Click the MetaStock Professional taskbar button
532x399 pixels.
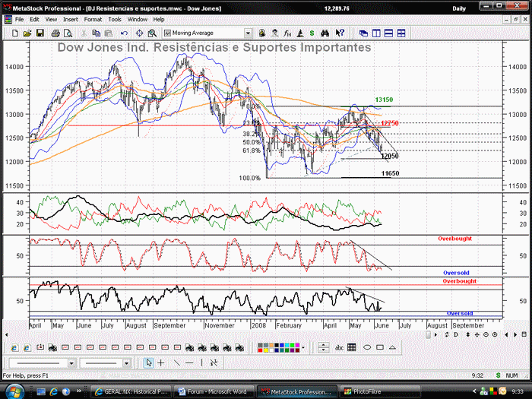point(297,391)
